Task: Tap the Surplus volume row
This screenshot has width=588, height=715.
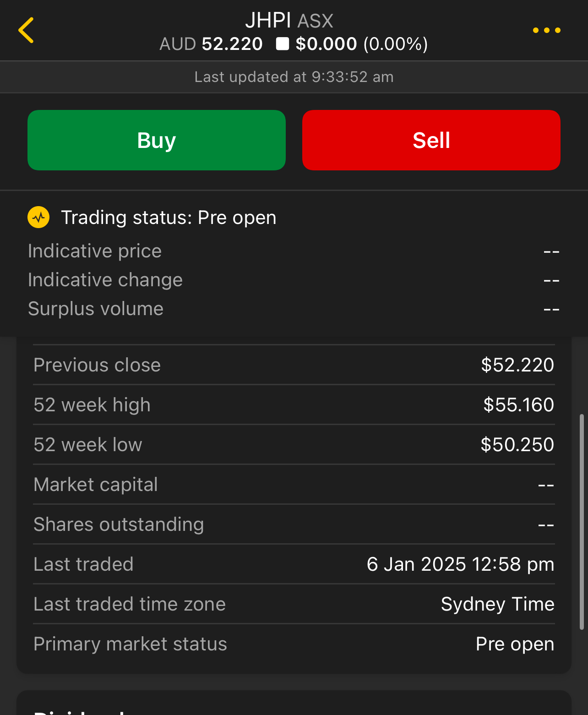Action: [294, 309]
